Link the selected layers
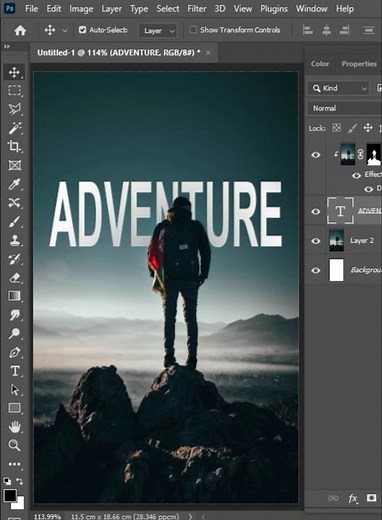 333,498
